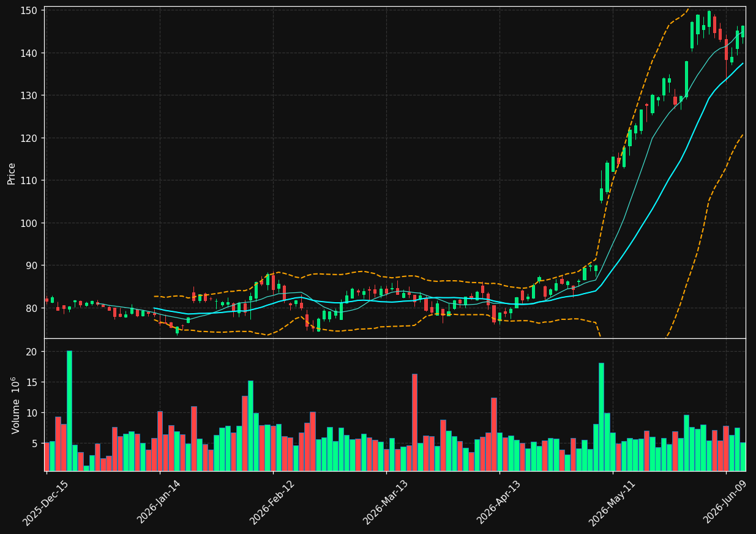Click the 10 volume tick label
This screenshot has width=756, height=534.
33,413
